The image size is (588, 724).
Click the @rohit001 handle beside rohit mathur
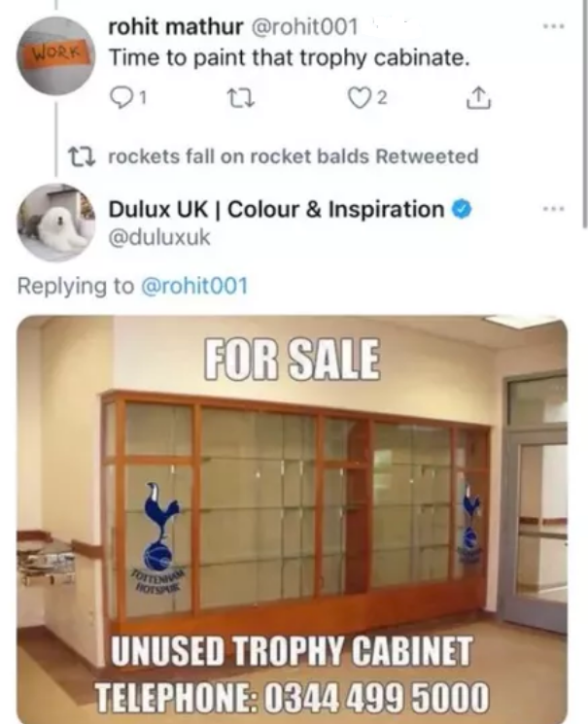click(x=304, y=27)
